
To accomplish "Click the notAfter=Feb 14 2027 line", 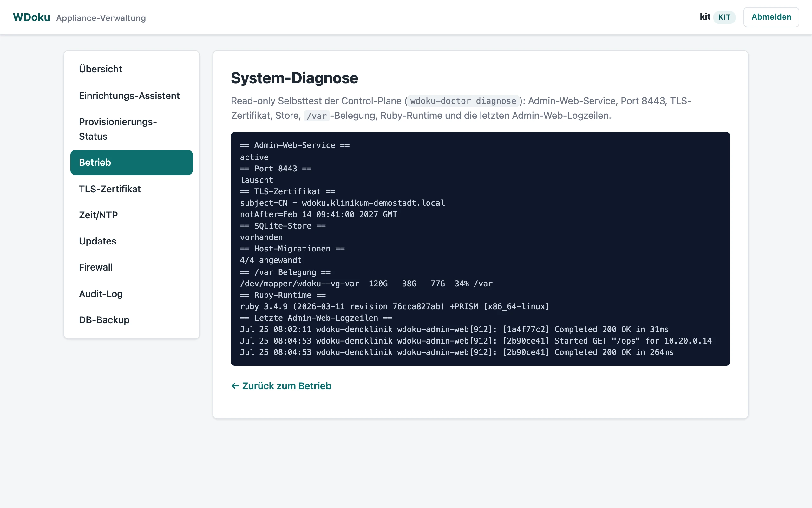I will coord(318,214).
